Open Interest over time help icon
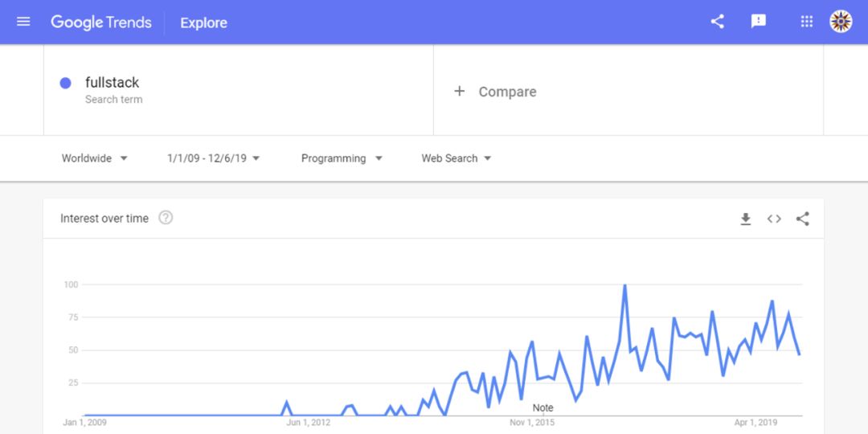The width and height of the screenshot is (868, 434). 166,218
